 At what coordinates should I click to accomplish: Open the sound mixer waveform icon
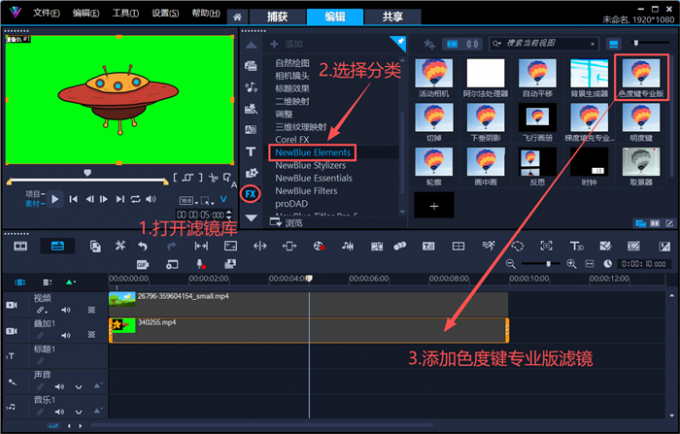(x=347, y=246)
